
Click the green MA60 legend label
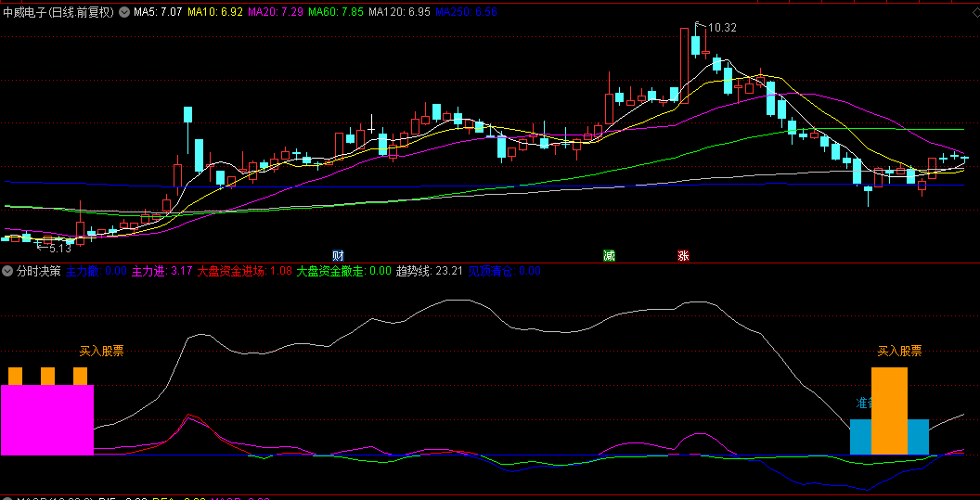coord(336,13)
